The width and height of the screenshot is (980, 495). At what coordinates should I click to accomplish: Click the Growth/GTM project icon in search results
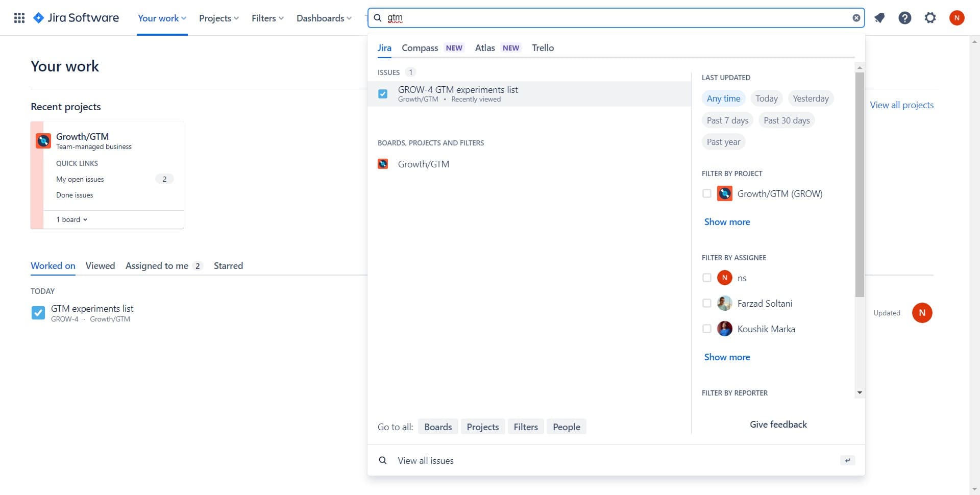point(383,164)
